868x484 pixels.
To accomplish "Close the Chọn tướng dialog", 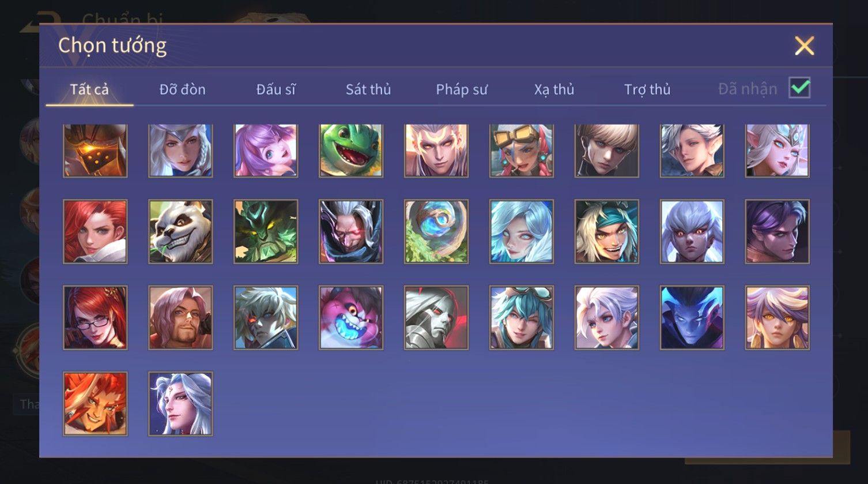I will (x=804, y=46).
